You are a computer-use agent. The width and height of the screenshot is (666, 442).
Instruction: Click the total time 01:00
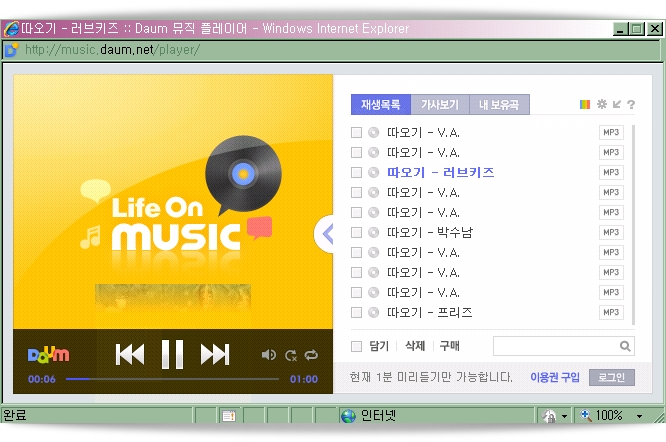(x=304, y=379)
